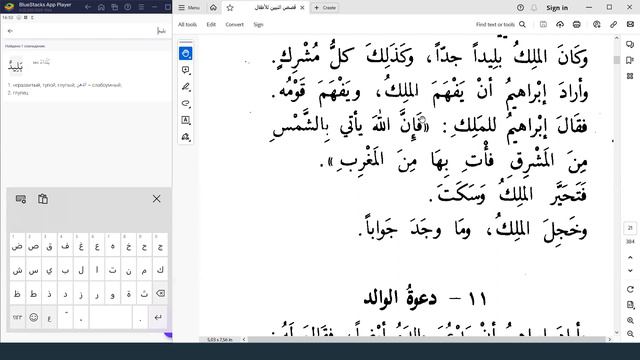Open the clipboard icon on keyboard
Viewport: 640px width, 360px height.
point(43,199)
